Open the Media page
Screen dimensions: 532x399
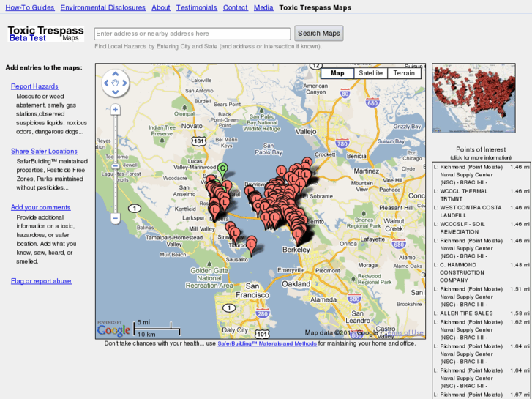pyautogui.click(x=263, y=7)
